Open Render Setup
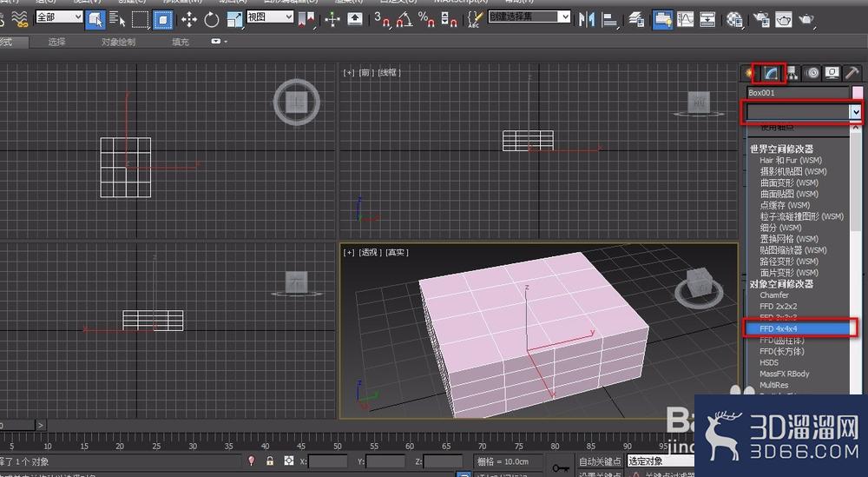Image resolution: width=868 pixels, height=477 pixels. 761,20
